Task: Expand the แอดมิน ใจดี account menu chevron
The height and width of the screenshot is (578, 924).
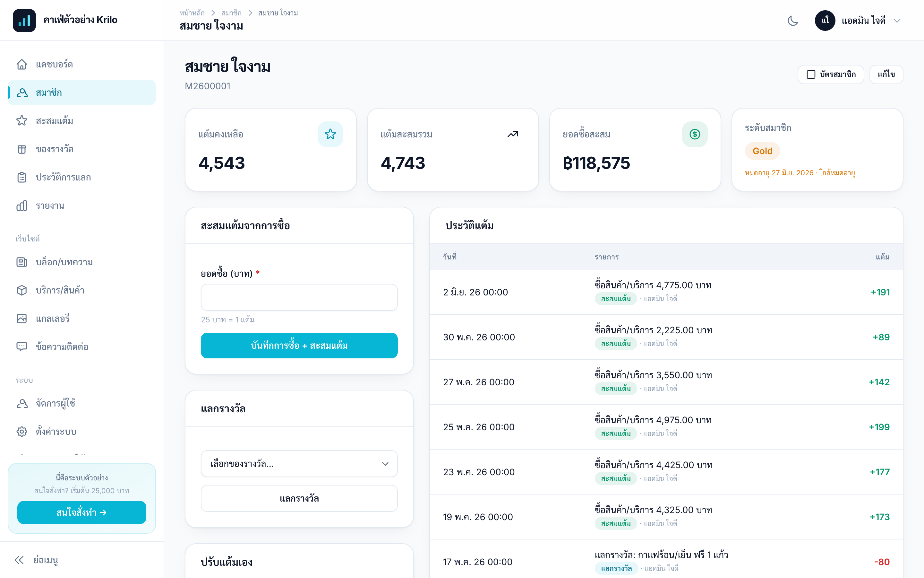Action: click(897, 21)
